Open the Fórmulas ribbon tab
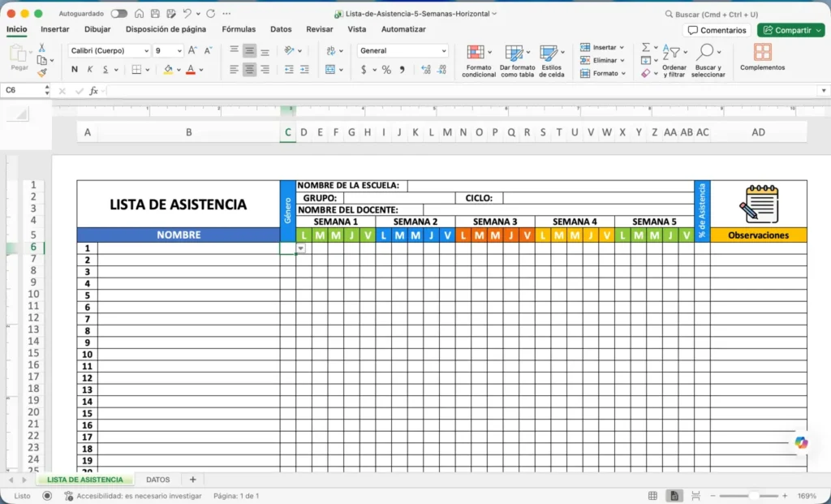Image resolution: width=831 pixels, height=504 pixels. point(239,30)
